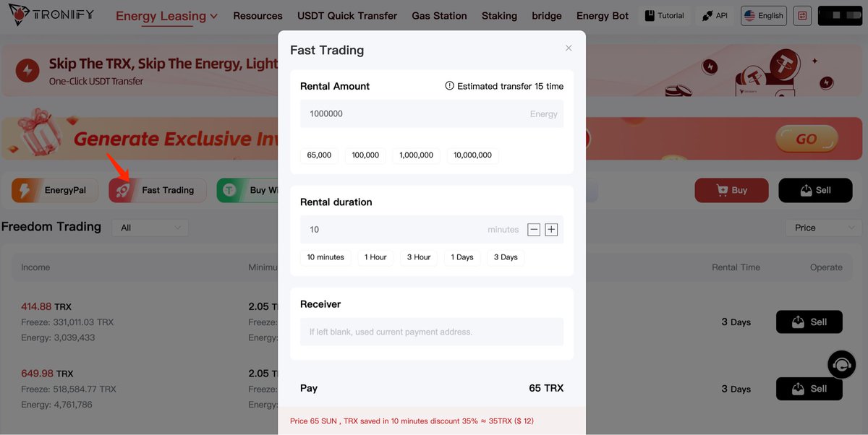
Task: Click the info icon beside Estimated transfer
Action: [449, 86]
